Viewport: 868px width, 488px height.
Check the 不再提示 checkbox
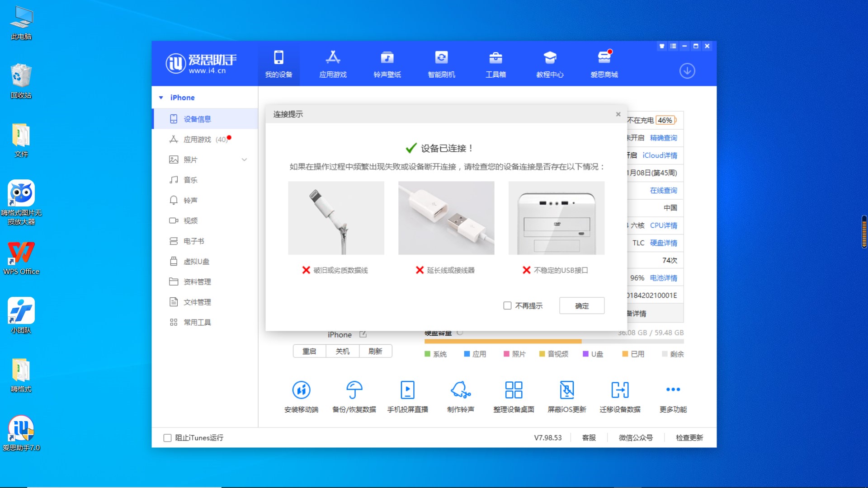[x=507, y=306]
